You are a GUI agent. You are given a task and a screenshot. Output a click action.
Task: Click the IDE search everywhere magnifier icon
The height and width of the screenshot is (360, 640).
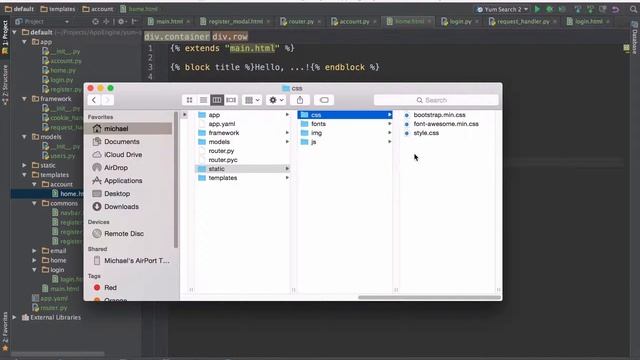[633, 9]
